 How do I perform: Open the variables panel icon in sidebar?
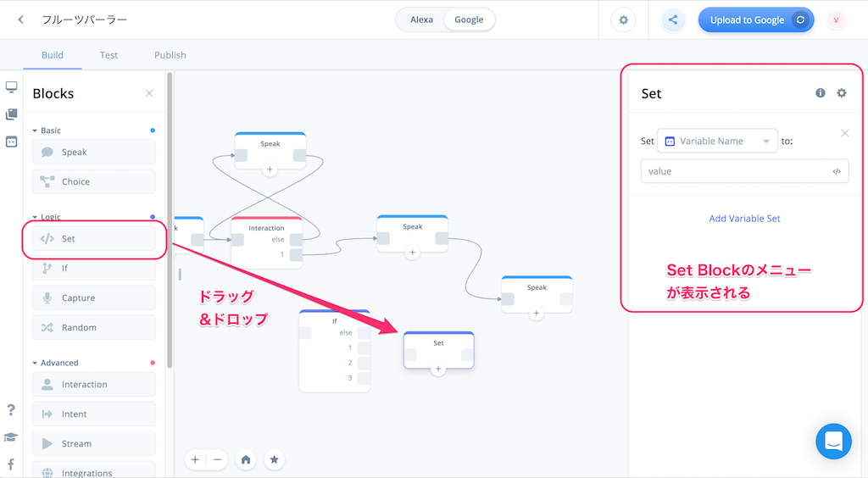pyautogui.click(x=12, y=142)
